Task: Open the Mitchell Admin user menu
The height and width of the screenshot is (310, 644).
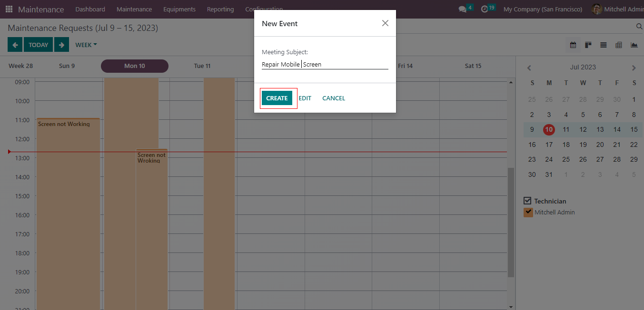Action: click(x=618, y=9)
